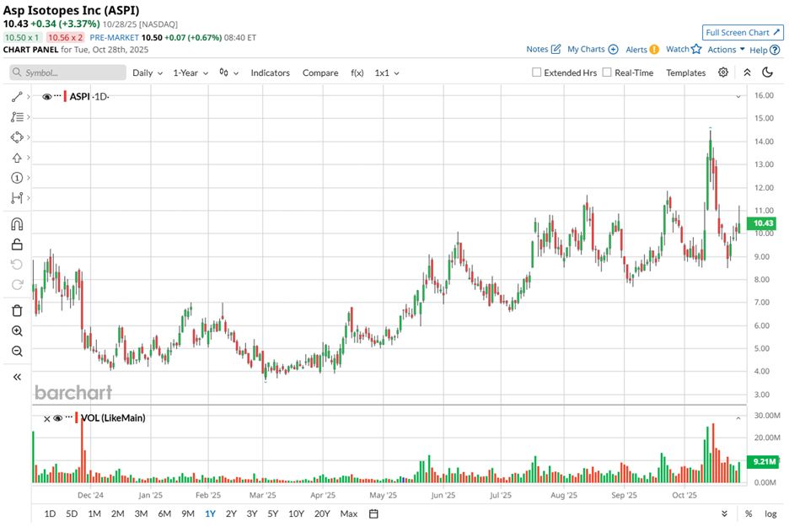Open ASPI series more options dots
The height and width of the screenshot is (532, 789).
pyautogui.click(x=57, y=95)
